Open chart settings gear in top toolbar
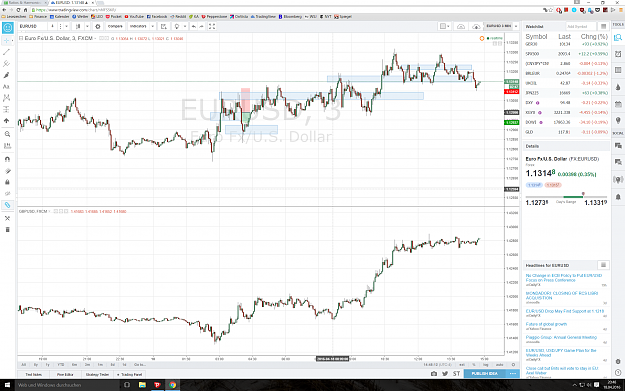 pyautogui.click(x=98, y=26)
